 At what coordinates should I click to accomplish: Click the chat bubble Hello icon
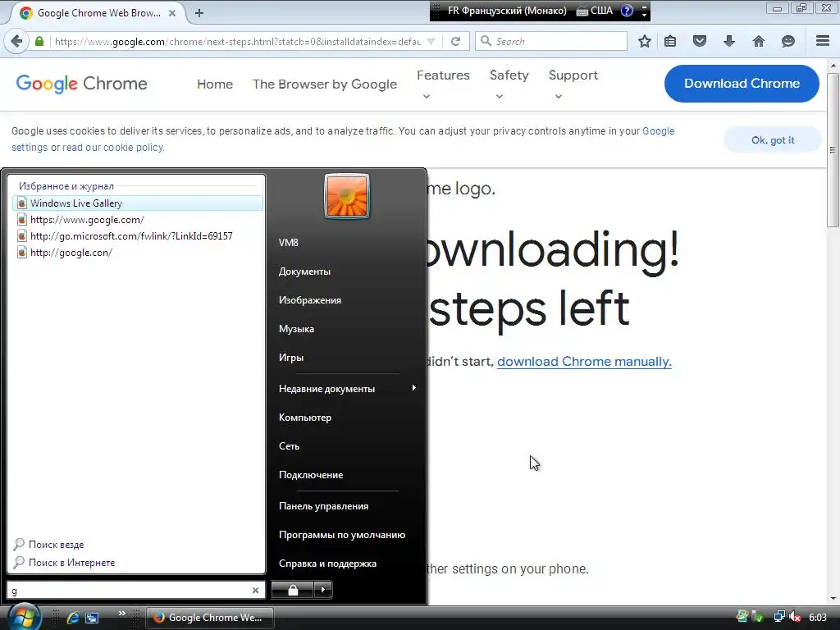pos(788,41)
